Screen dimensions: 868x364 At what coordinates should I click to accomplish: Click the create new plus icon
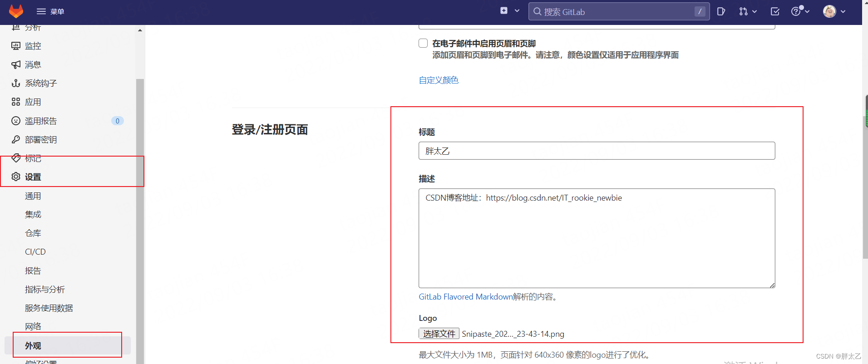(504, 10)
